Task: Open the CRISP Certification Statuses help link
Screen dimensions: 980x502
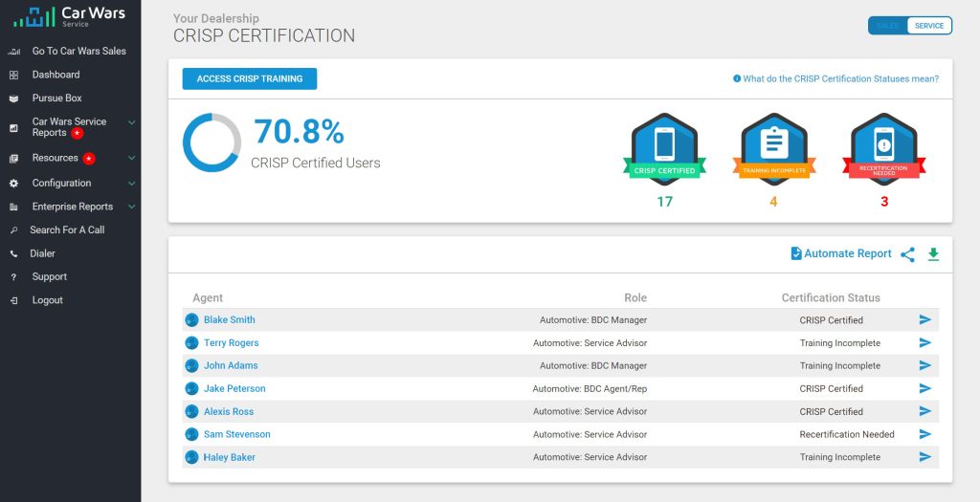Action: click(835, 78)
